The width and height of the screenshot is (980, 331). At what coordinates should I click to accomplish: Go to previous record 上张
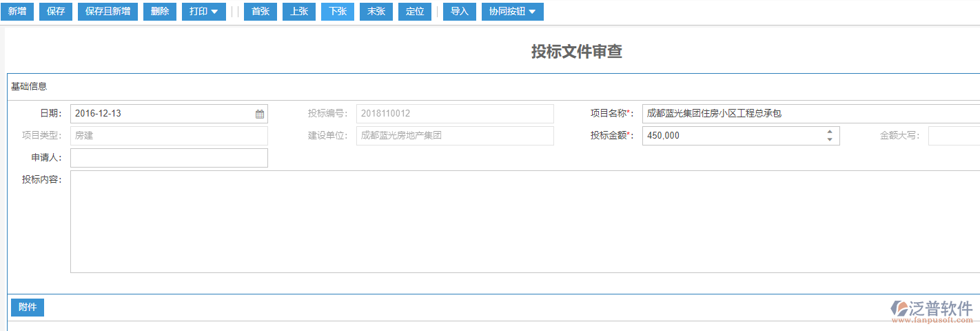coord(299,12)
